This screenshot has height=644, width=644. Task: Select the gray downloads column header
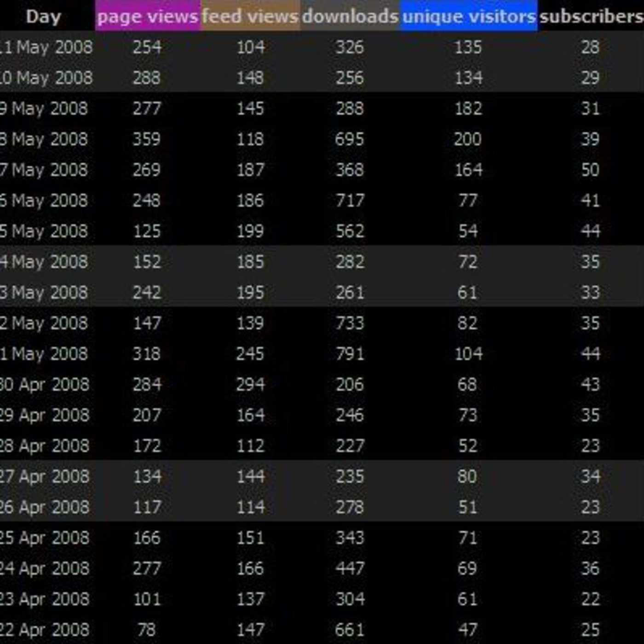pyautogui.click(x=350, y=17)
